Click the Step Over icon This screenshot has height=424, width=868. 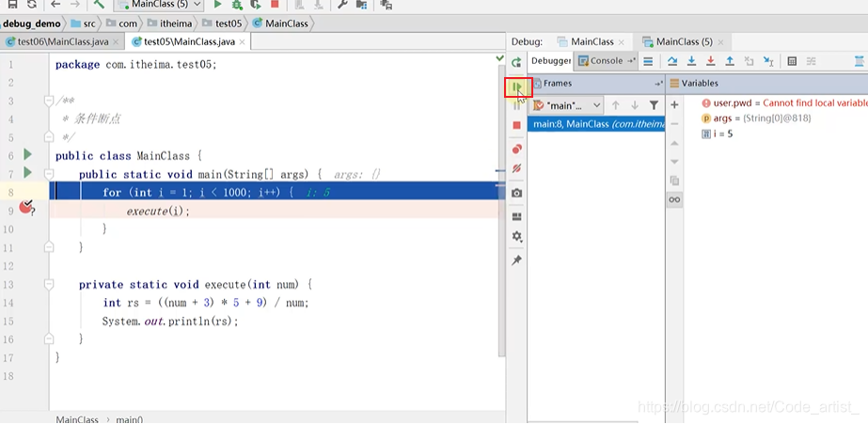672,61
